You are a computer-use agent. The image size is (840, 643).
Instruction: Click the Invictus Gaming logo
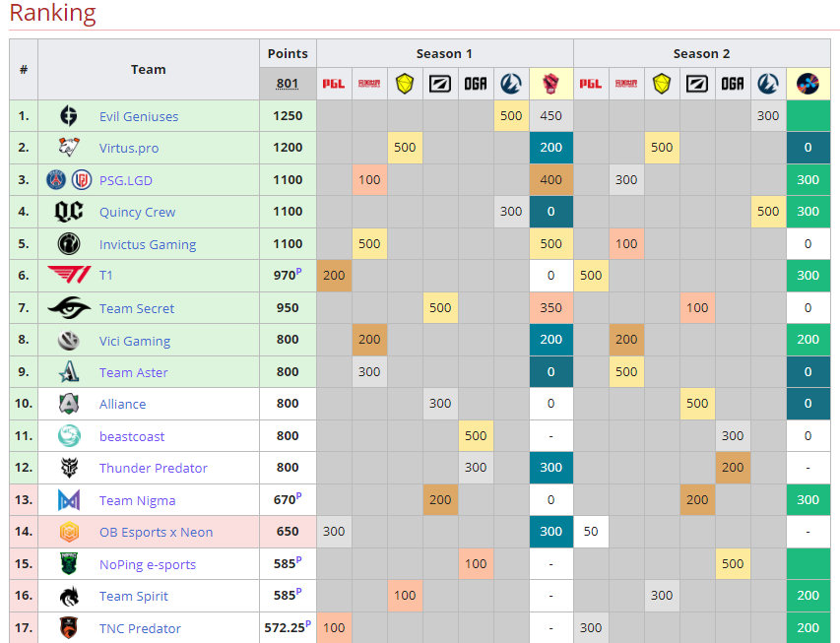(69, 244)
